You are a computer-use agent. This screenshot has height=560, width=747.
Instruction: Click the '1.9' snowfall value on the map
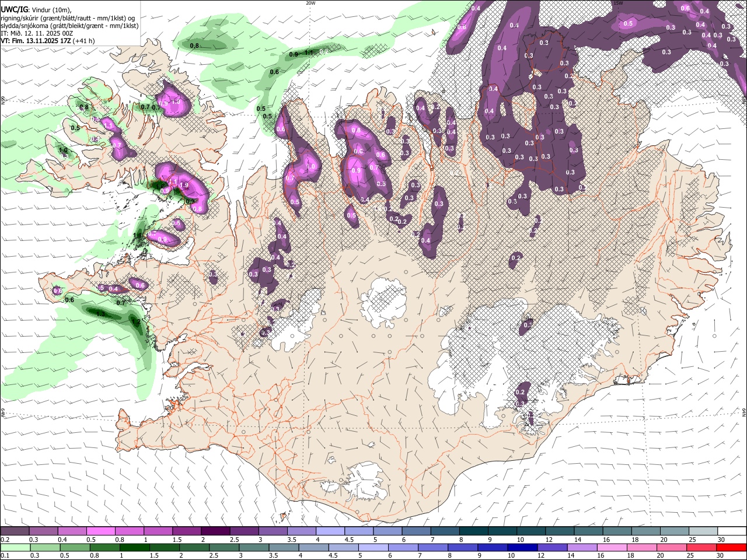click(x=184, y=185)
